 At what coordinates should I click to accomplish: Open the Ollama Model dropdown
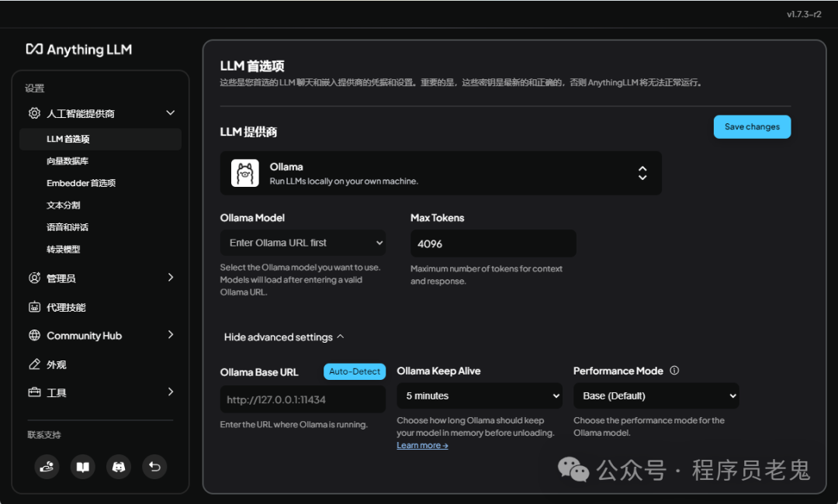coord(303,243)
